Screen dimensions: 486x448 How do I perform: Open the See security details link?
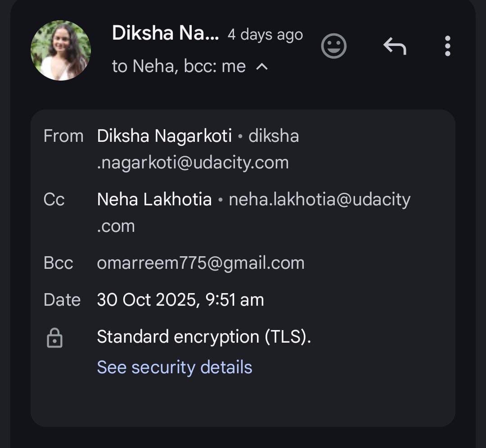175,367
